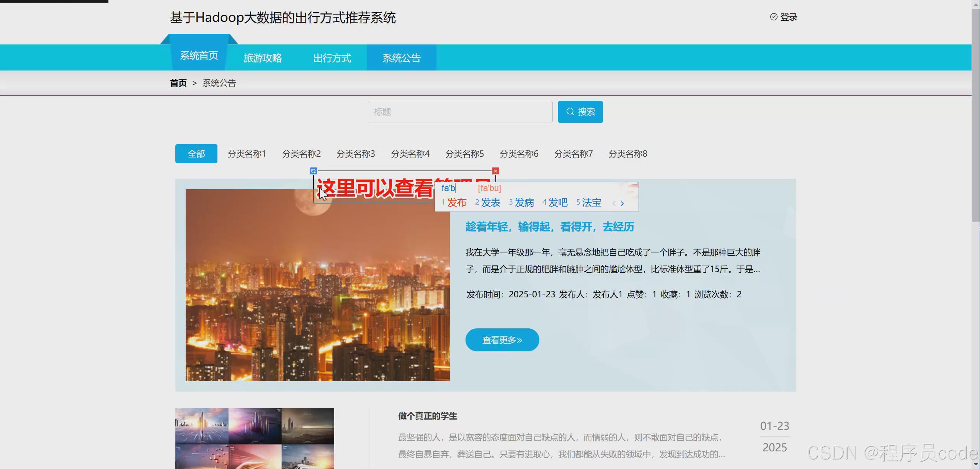The height and width of the screenshot is (469, 980).
Task: Select the 发布 candidate in the input popup
Action: tap(457, 202)
